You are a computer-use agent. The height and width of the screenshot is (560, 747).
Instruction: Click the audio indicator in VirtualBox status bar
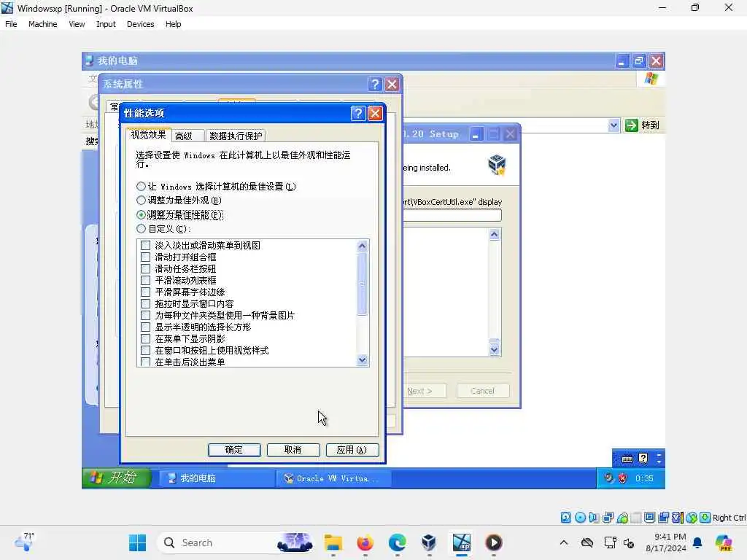coord(594,518)
